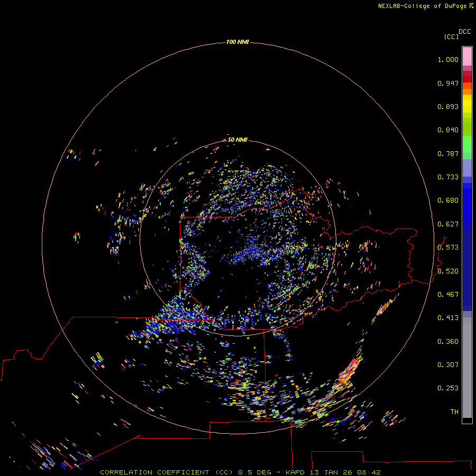The image size is (476, 476).
Task: Click the 08:42 timestamp in the caption
Action: coord(369,472)
